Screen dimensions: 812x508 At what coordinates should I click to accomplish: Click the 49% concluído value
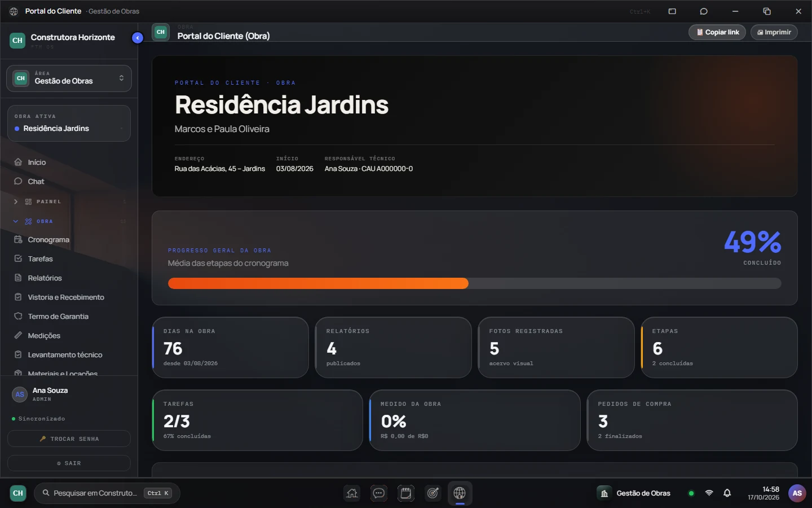pyautogui.click(x=752, y=242)
